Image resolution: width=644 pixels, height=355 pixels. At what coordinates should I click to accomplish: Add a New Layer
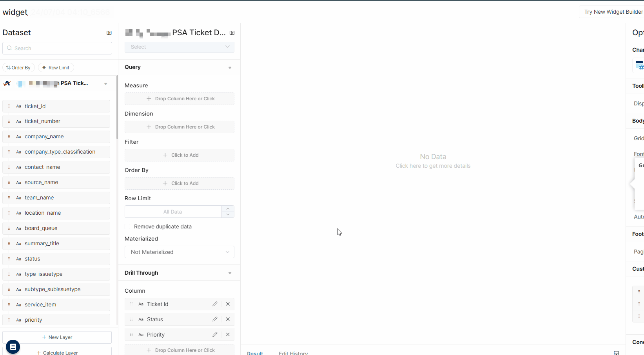click(x=57, y=337)
